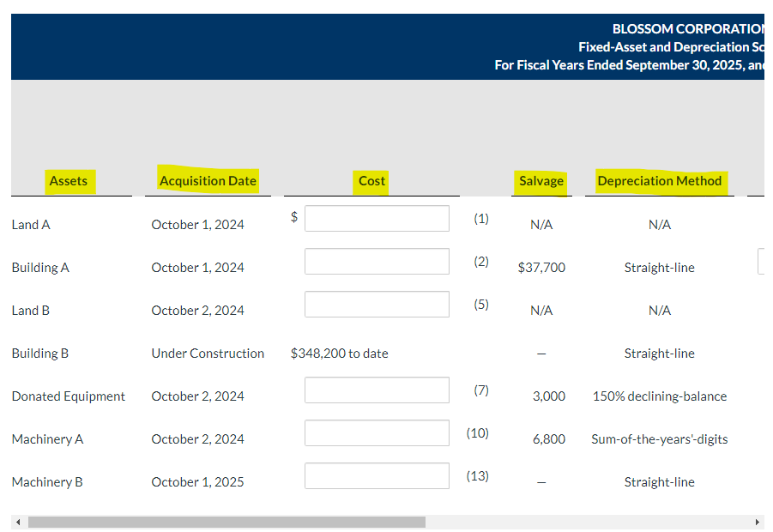Click the Donated Equipment cost input
Screen dimensions: 773x532
tap(377, 390)
